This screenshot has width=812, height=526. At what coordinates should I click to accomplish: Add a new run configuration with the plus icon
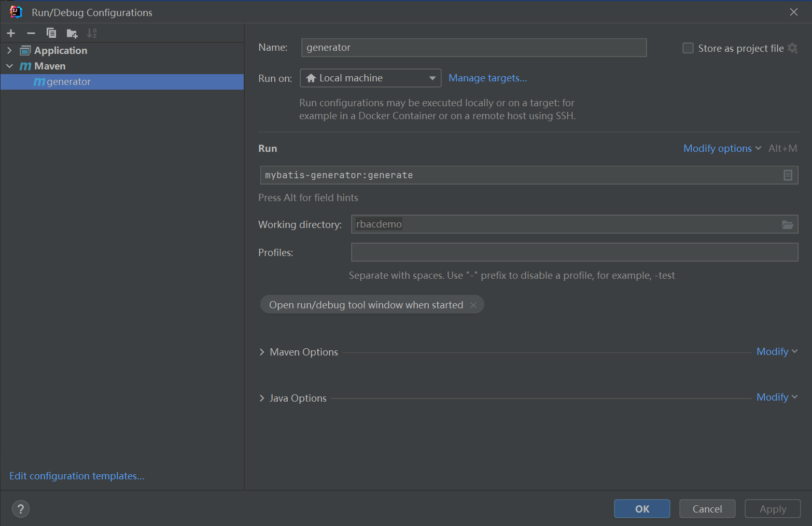click(x=11, y=33)
